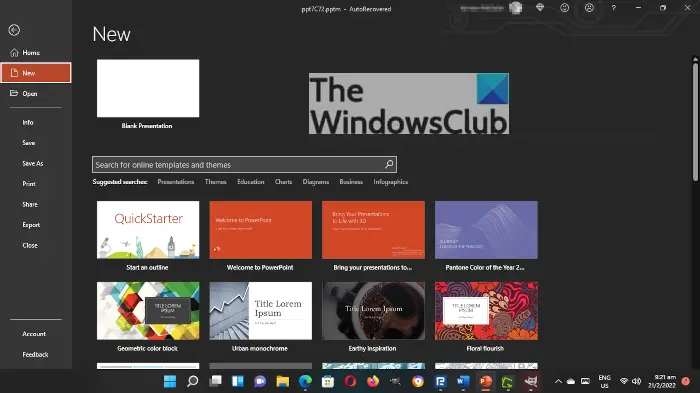Image resolution: width=700 pixels, height=393 pixels.
Task: Open taskbar Search
Action: 192,381
